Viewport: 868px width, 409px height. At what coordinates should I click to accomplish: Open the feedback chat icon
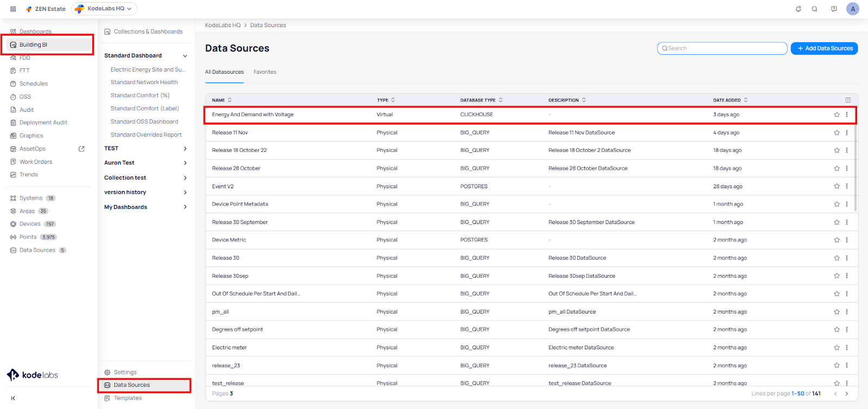tap(834, 9)
